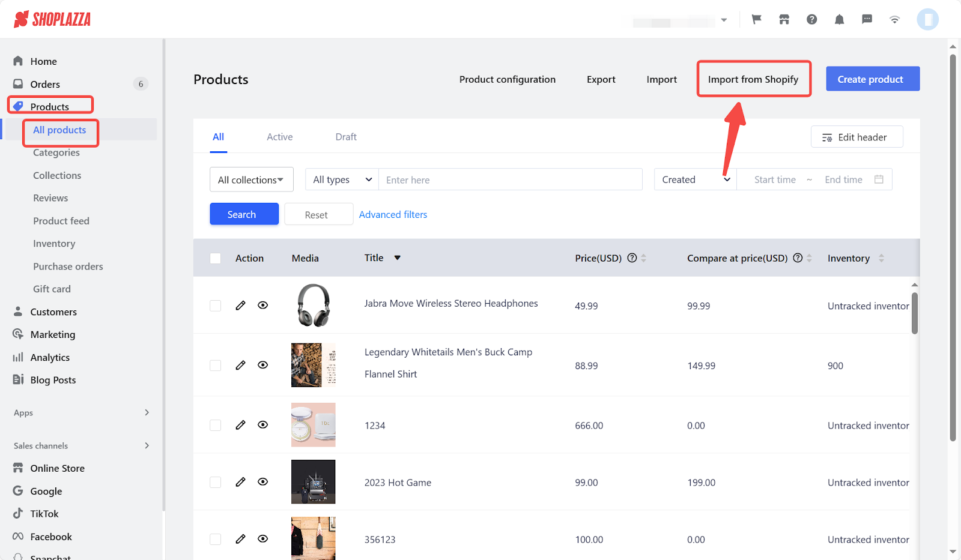Click the Search button
Image resolution: width=961 pixels, height=560 pixels.
click(244, 214)
